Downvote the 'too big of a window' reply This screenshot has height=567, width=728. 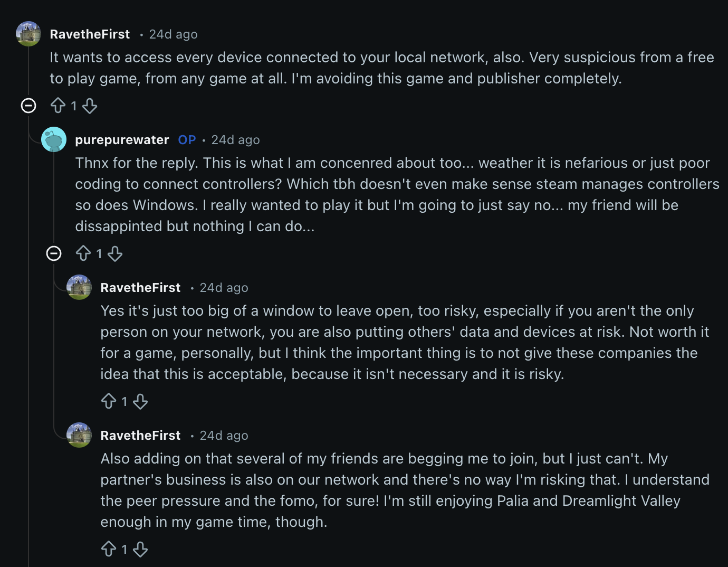click(x=140, y=402)
